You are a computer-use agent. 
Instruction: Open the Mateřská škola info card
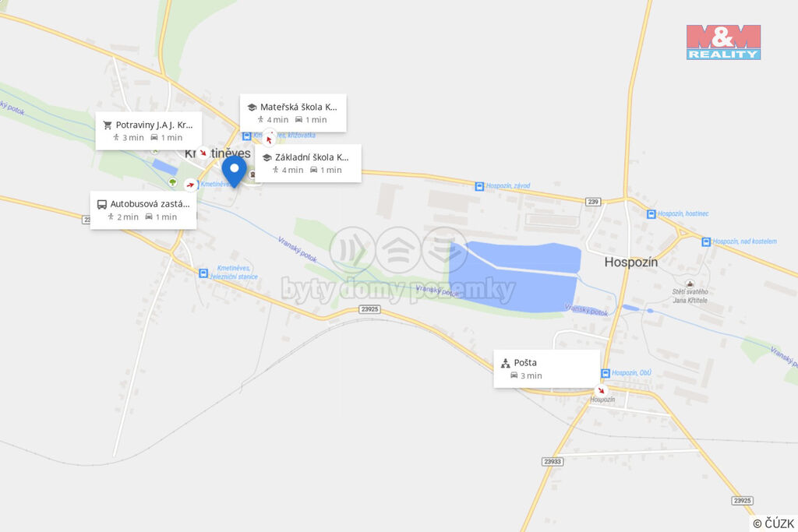tap(293, 113)
